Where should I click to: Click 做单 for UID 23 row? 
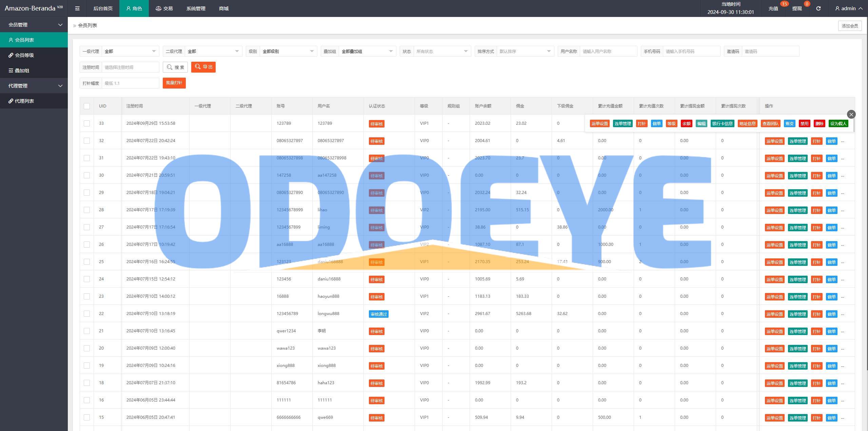(831, 297)
